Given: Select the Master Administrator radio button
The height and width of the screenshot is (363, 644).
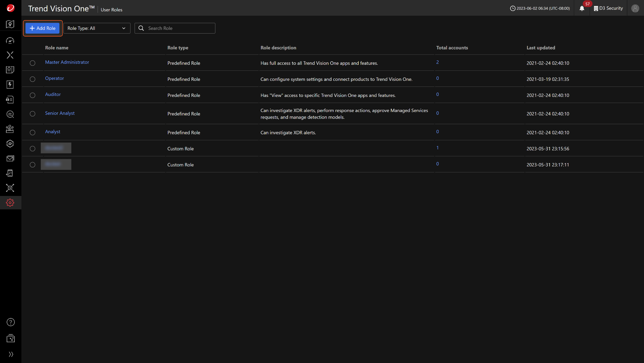Looking at the screenshot, I should coord(32,63).
